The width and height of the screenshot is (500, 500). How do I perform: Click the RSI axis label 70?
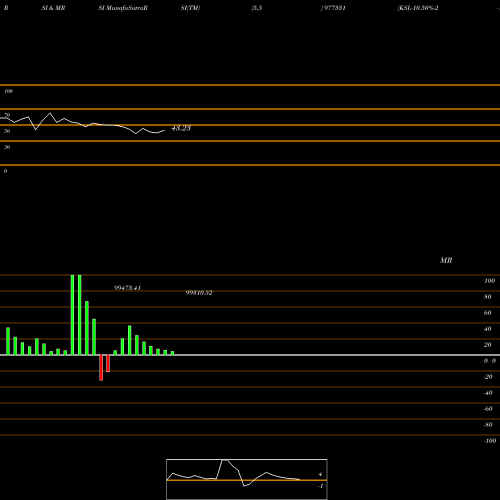tap(7, 115)
